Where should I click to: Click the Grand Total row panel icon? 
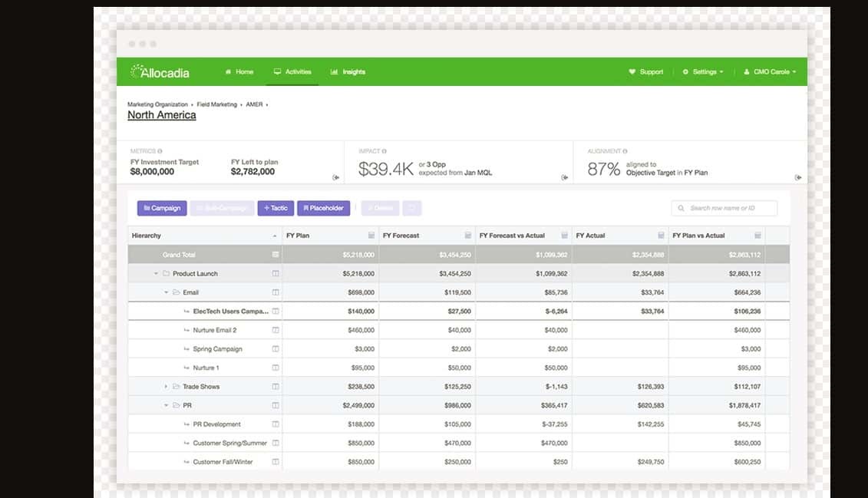[276, 255]
